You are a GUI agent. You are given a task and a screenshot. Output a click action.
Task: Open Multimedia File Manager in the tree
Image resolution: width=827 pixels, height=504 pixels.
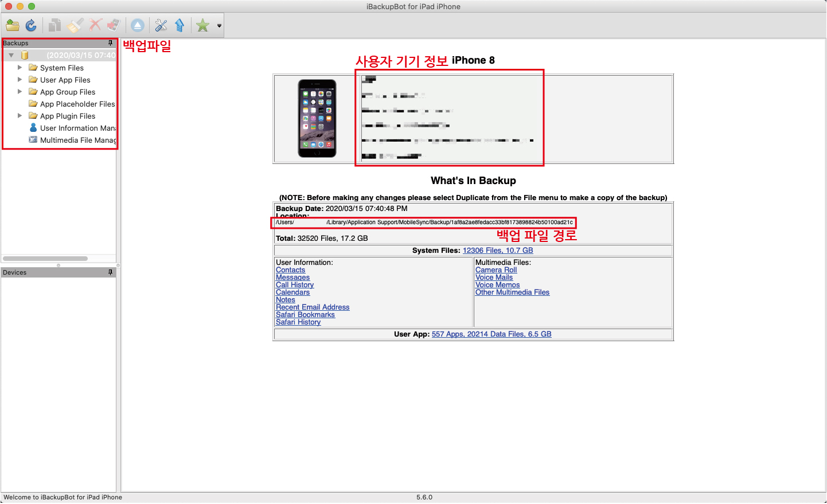(x=78, y=140)
